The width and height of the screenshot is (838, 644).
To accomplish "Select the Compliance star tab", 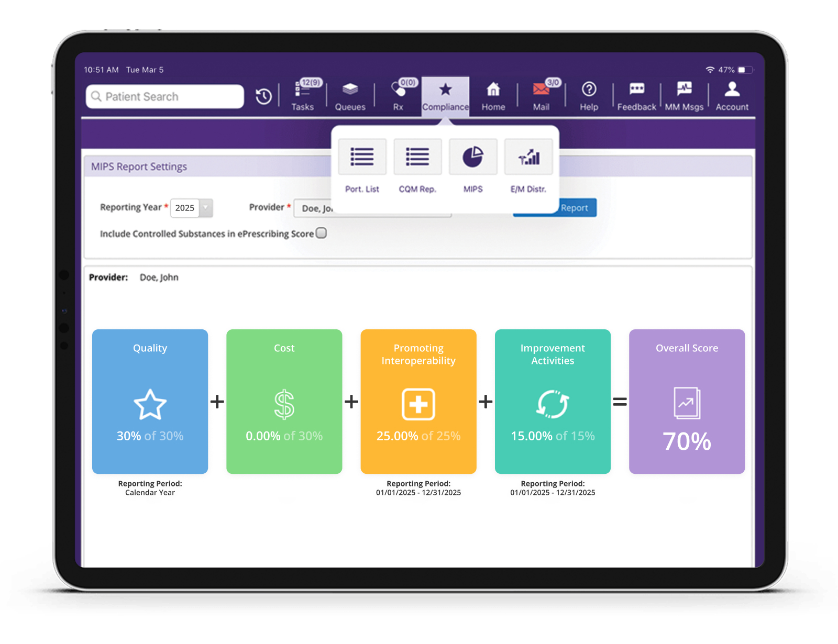I will (x=445, y=97).
